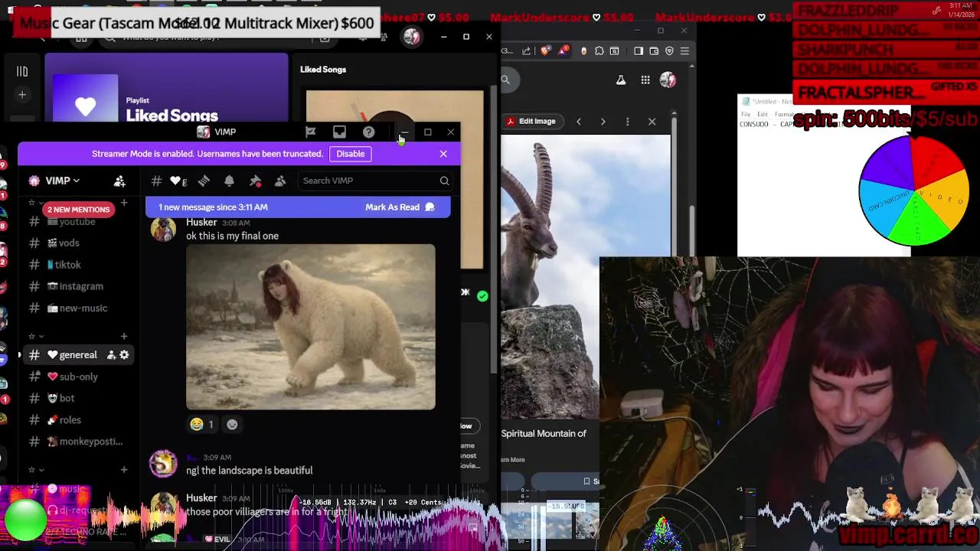980x551 pixels.
Task: Open the youtube channel
Action: pos(77,221)
